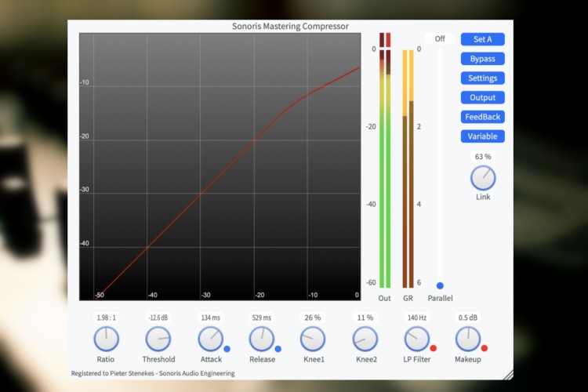Click the Out level meter
This screenshot has height=392, width=588.
[385, 169]
